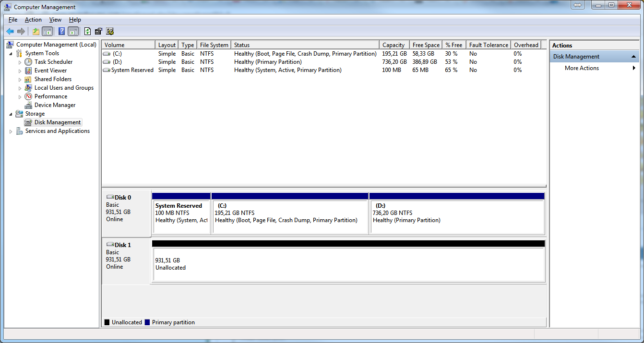Expand the Shared Folders node
The width and height of the screenshot is (644, 343).
pyautogui.click(x=20, y=79)
